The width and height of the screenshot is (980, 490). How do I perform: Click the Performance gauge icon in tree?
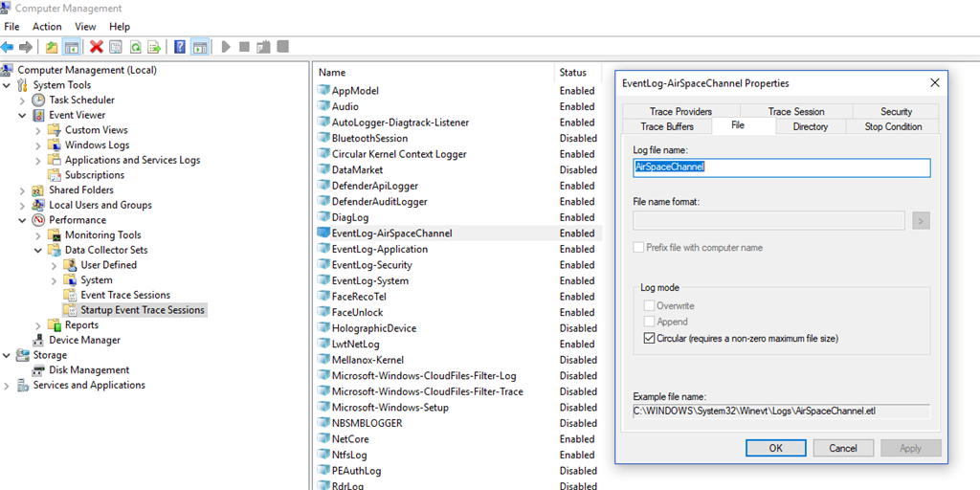point(38,220)
